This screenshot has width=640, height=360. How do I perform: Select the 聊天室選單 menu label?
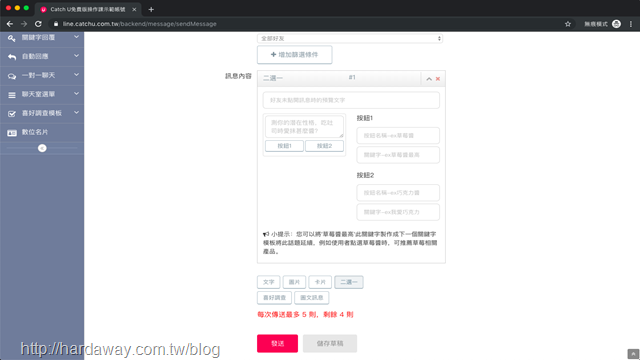(x=38, y=94)
